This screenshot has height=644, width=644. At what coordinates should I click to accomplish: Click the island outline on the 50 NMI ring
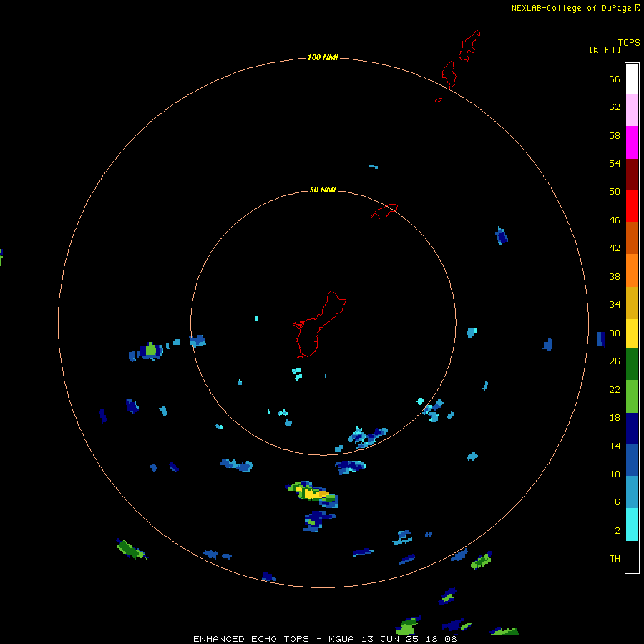[x=384, y=211]
